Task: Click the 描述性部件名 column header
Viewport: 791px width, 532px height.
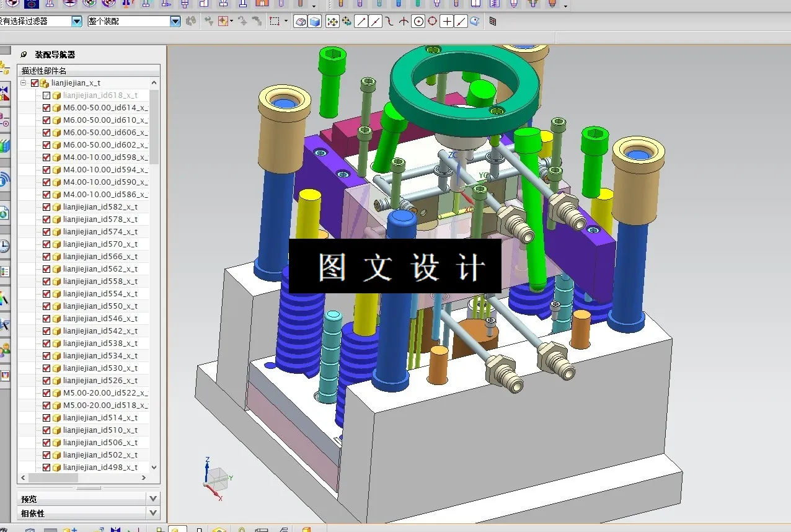Action: [x=89, y=71]
